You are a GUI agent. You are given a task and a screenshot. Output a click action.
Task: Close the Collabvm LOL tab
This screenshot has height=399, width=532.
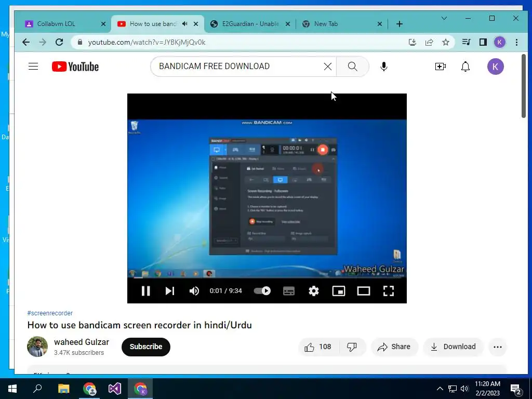(x=103, y=24)
